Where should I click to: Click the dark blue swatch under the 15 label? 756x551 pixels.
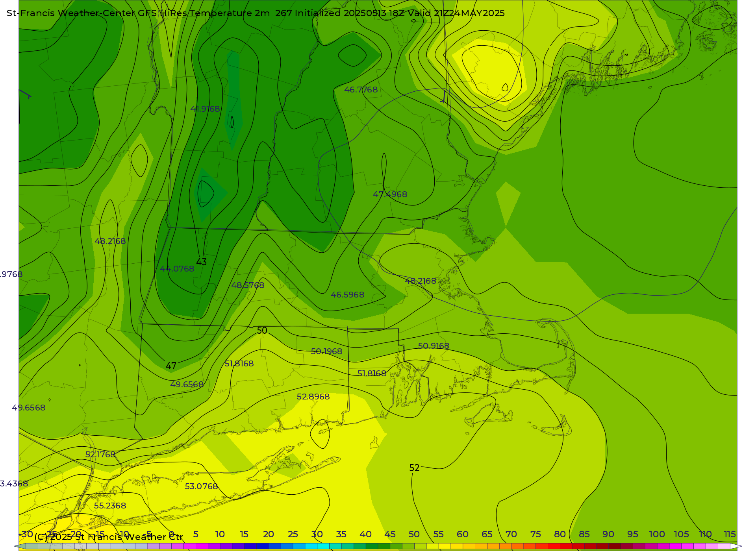pos(250,546)
